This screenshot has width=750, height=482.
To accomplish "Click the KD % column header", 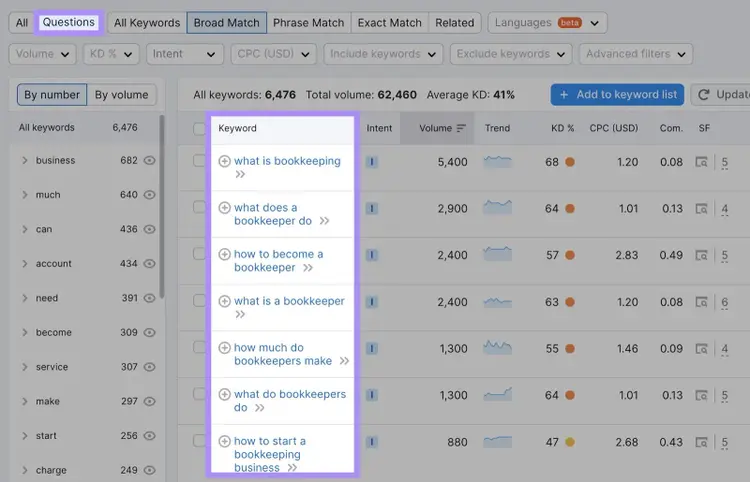I will (562, 128).
